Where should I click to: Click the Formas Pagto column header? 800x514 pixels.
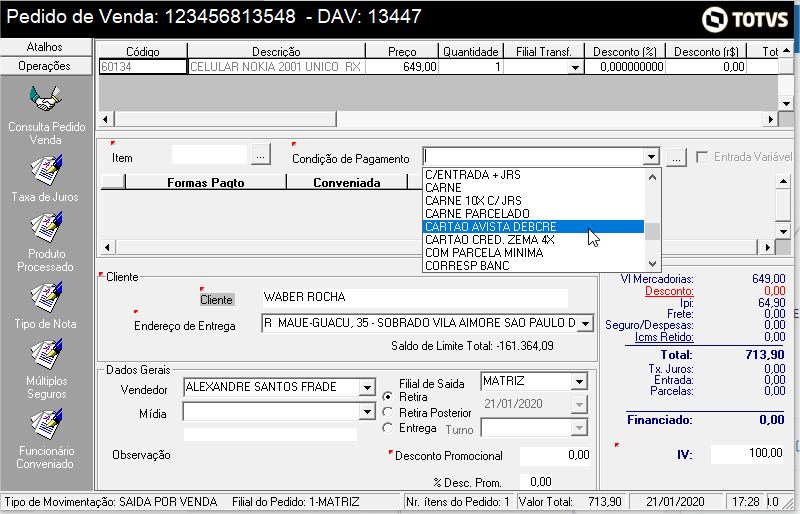pos(206,182)
